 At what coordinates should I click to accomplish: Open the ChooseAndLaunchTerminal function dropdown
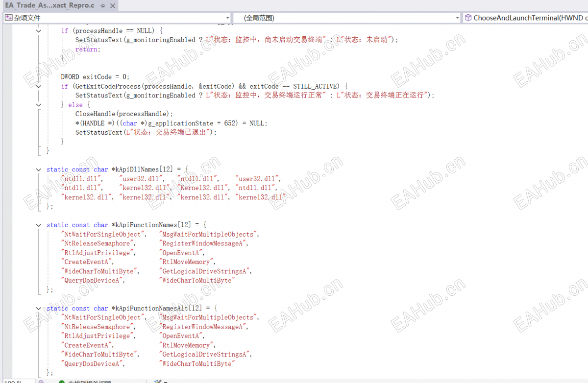[525, 18]
